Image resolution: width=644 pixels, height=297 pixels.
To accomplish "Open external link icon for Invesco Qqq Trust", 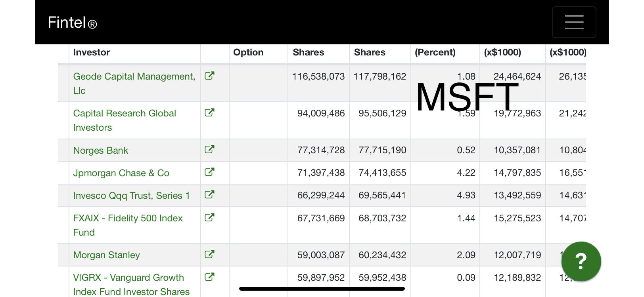I will click(x=209, y=194).
